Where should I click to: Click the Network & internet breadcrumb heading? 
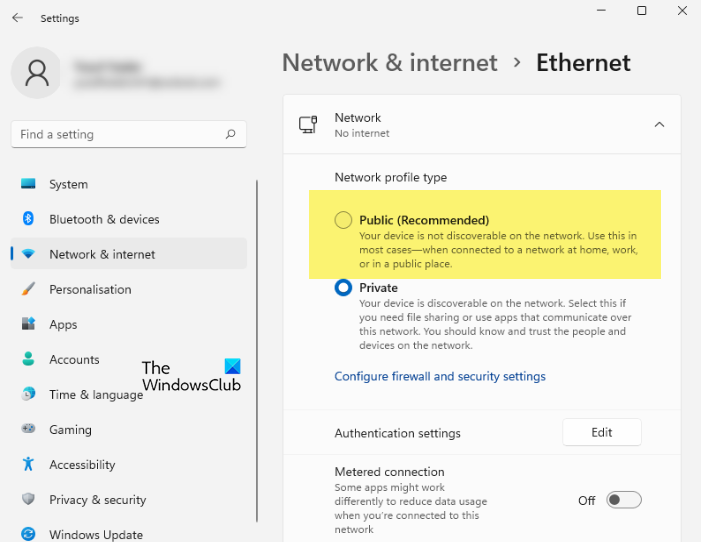(390, 62)
